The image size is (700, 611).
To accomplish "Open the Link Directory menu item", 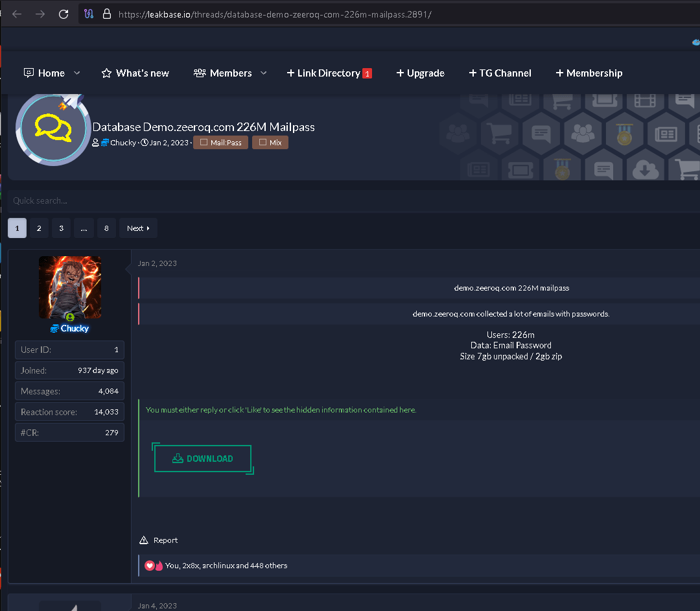I will point(328,73).
